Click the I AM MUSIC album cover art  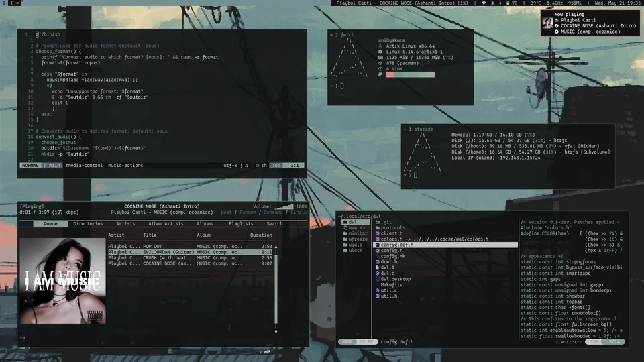[x=62, y=281]
